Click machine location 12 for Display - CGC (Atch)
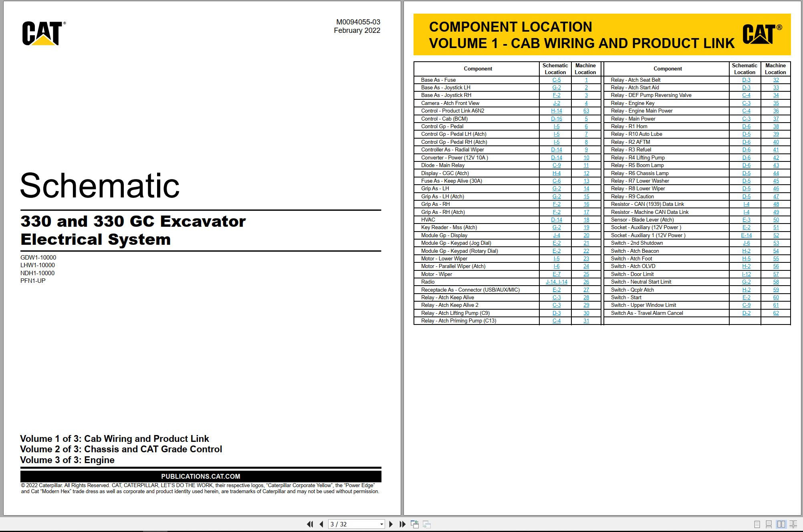The width and height of the screenshot is (803, 532). [x=586, y=173]
